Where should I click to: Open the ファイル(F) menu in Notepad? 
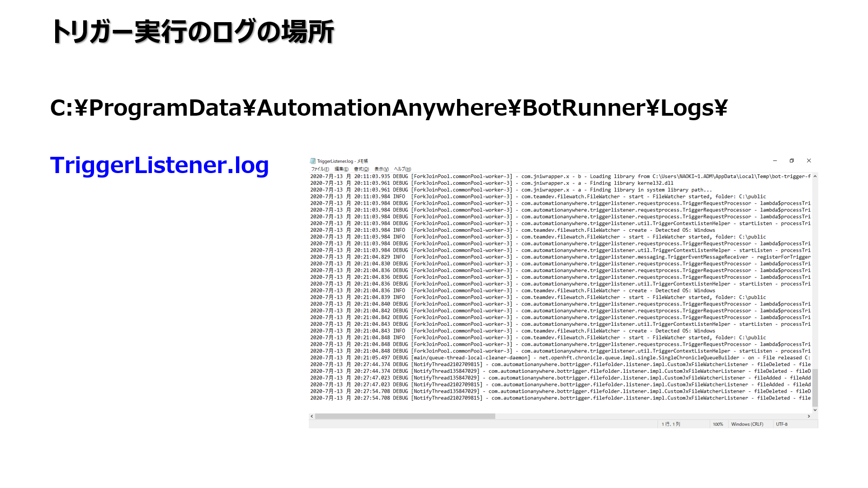320,169
